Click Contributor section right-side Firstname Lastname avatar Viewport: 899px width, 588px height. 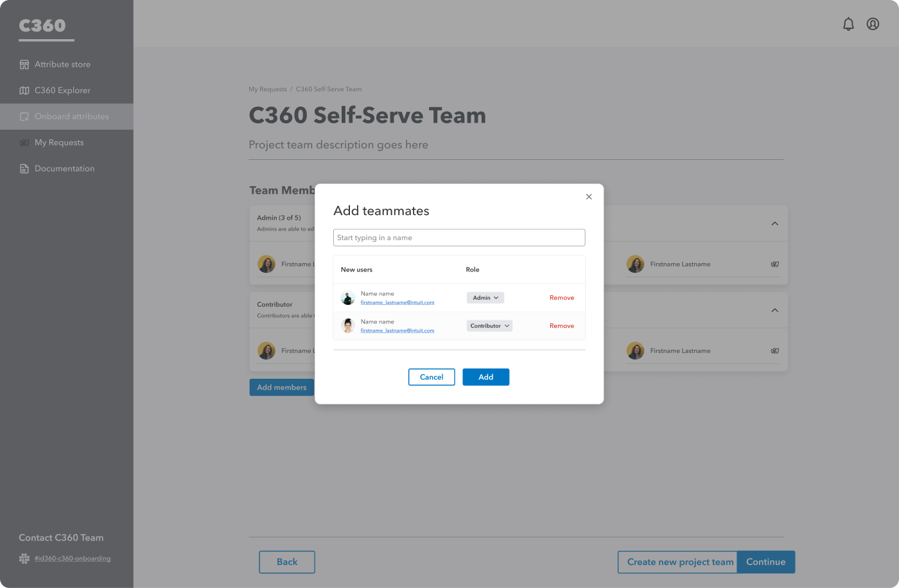point(635,351)
